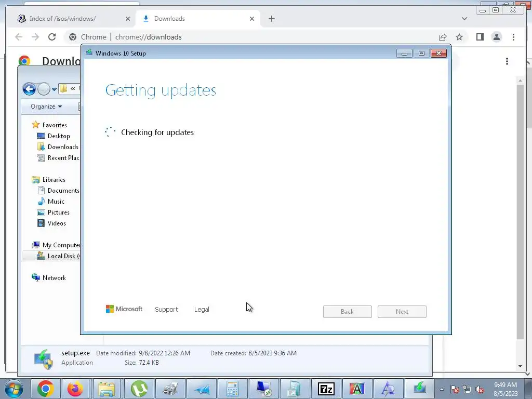Click Legal link in Setup

pos(202,310)
